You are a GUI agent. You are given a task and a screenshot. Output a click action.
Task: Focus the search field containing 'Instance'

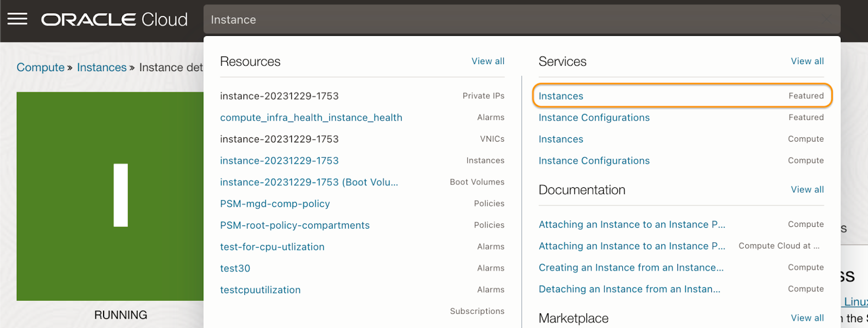(x=522, y=20)
